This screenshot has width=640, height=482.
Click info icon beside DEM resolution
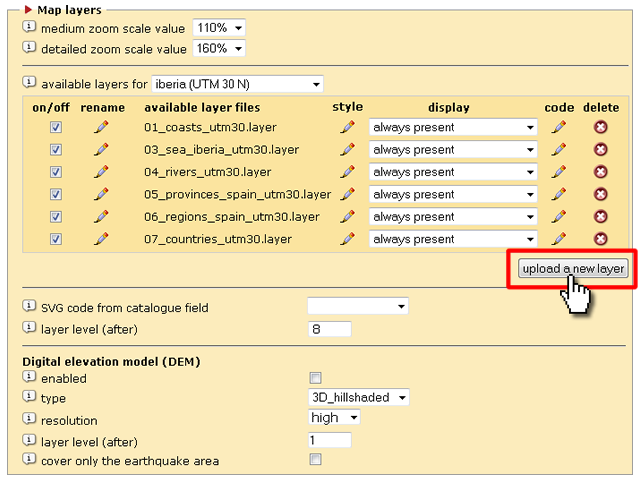coord(29,419)
